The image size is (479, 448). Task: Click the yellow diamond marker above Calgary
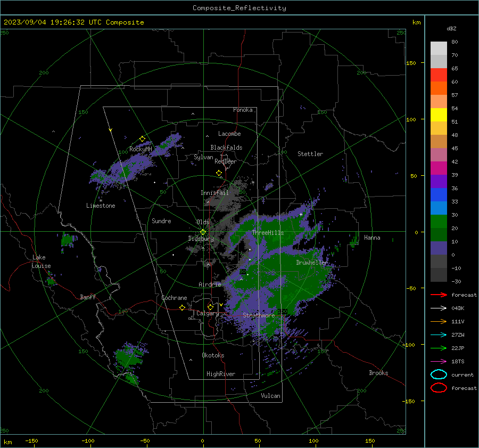coord(210,307)
